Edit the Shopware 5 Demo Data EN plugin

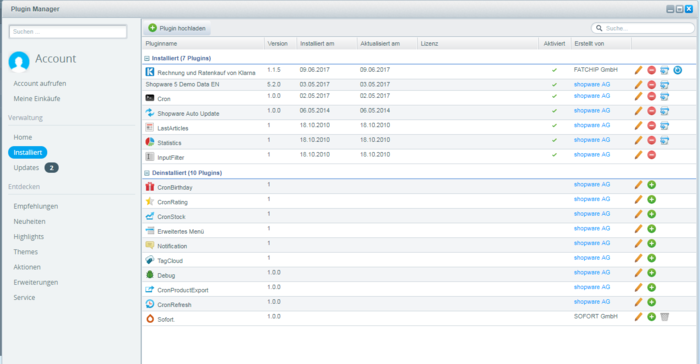click(x=638, y=85)
